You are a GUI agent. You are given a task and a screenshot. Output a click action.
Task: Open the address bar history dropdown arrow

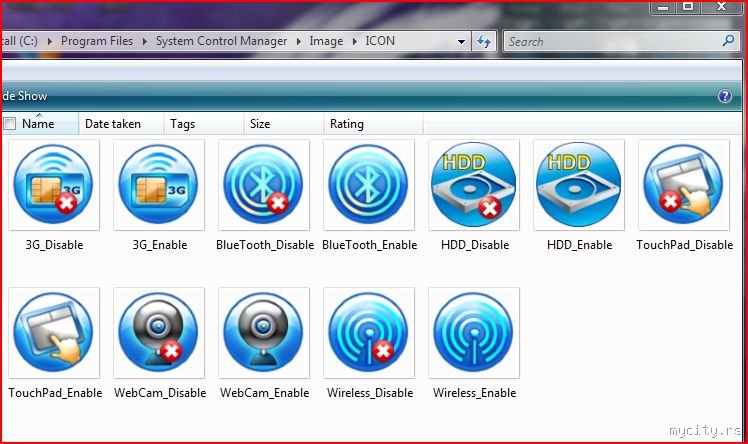[461, 41]
